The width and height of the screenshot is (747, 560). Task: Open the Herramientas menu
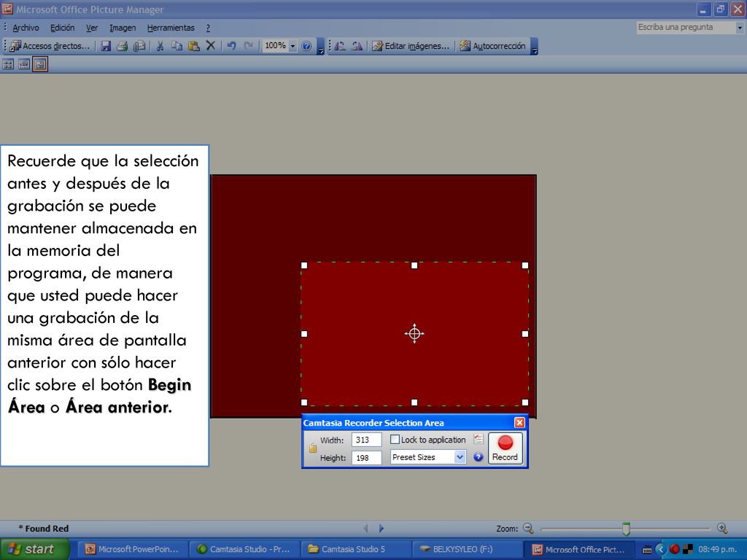click(x=171, y=28)
